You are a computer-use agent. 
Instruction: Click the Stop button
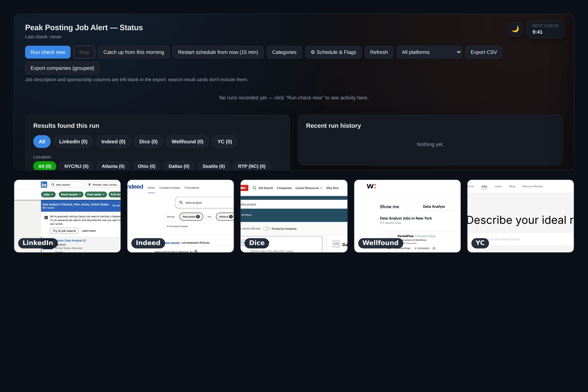tap(84, 52)
